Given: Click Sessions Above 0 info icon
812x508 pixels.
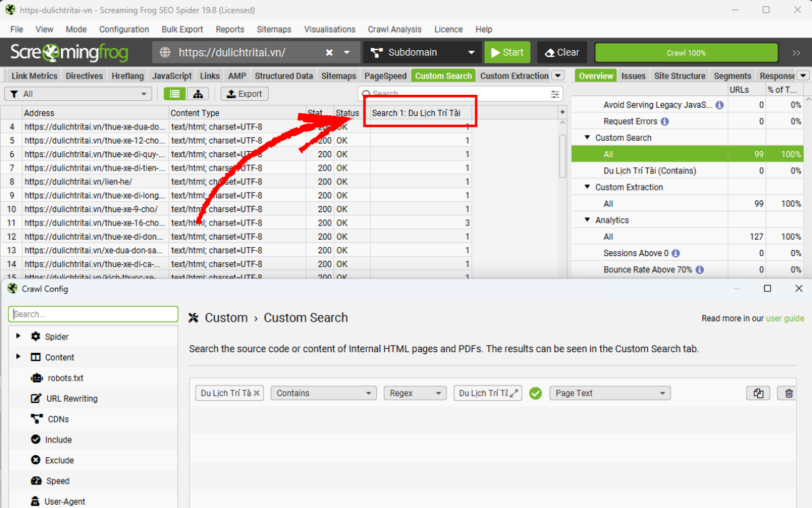Looking at the screenshot, I should click(x=675, y=253).
